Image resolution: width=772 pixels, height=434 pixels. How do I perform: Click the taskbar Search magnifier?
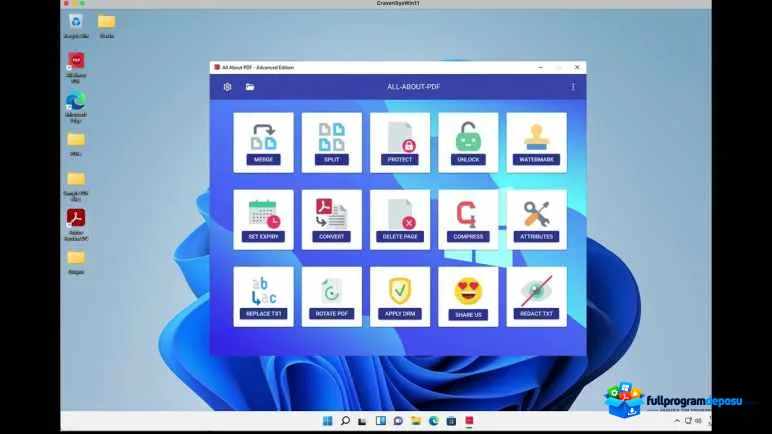point(345,421)
